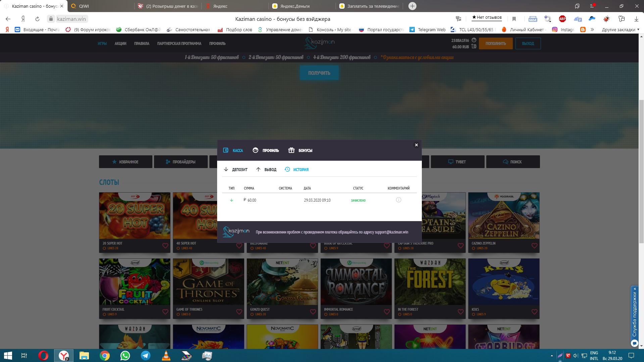Select the Депозит section
The image size is (644, 362).
point(236,169)
